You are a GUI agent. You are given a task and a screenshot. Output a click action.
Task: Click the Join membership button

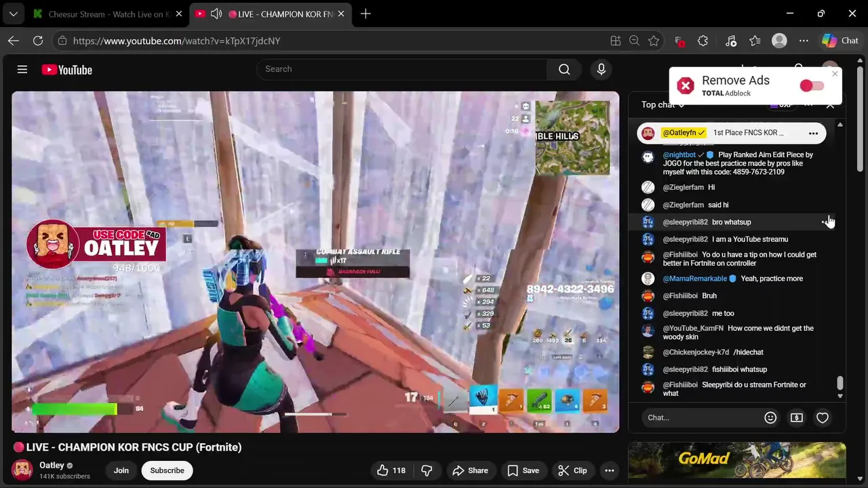click(121, 470)
